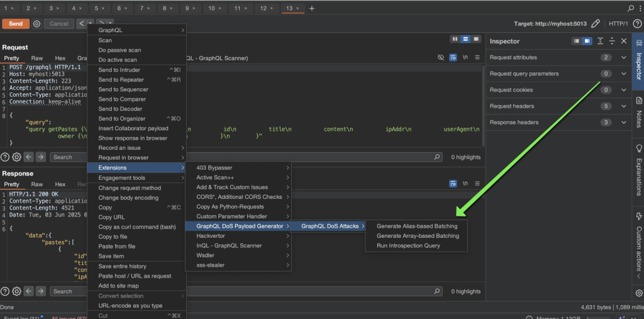This screenshot has width=644, height=319.
Task: Add a new Repeater tab with plus
Action: pos(312,8)
